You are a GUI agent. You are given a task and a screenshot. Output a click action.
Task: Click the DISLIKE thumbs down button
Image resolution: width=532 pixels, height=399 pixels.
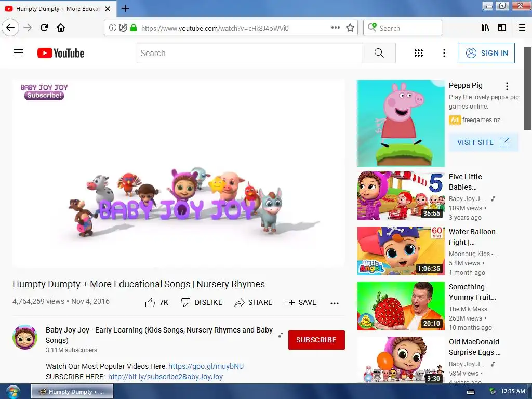click(x=202, y=302)
